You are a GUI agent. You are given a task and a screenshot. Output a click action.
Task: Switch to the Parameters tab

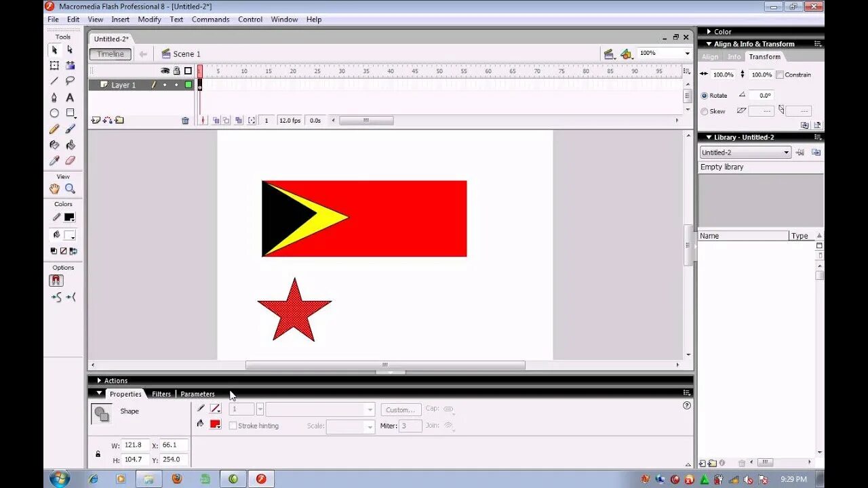(197, 394)
